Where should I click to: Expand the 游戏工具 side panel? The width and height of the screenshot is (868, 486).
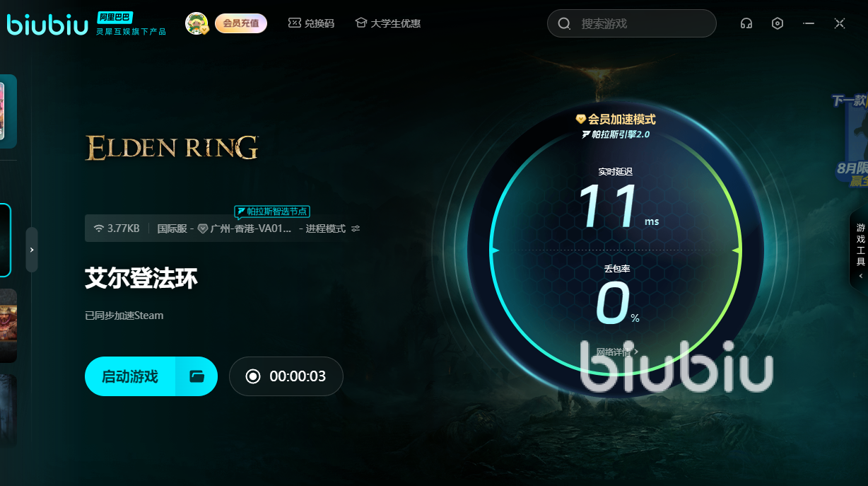tap(860, 250)
